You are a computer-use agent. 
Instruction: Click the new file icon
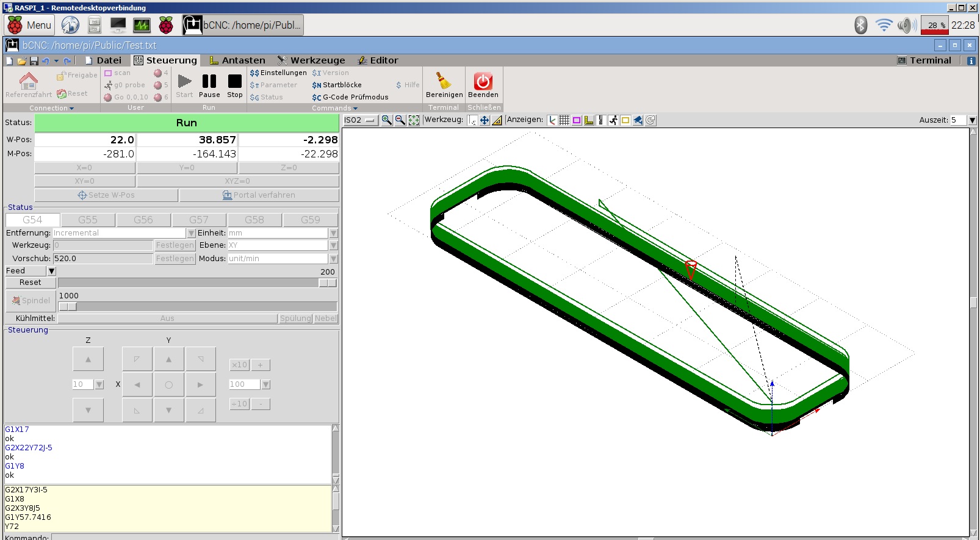9,60
